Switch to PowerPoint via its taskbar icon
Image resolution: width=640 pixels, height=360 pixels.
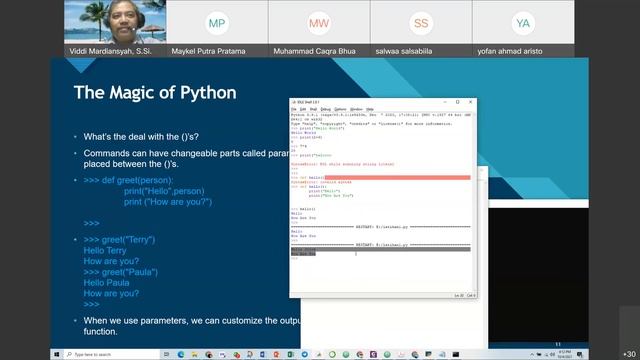tap(276, 354)
